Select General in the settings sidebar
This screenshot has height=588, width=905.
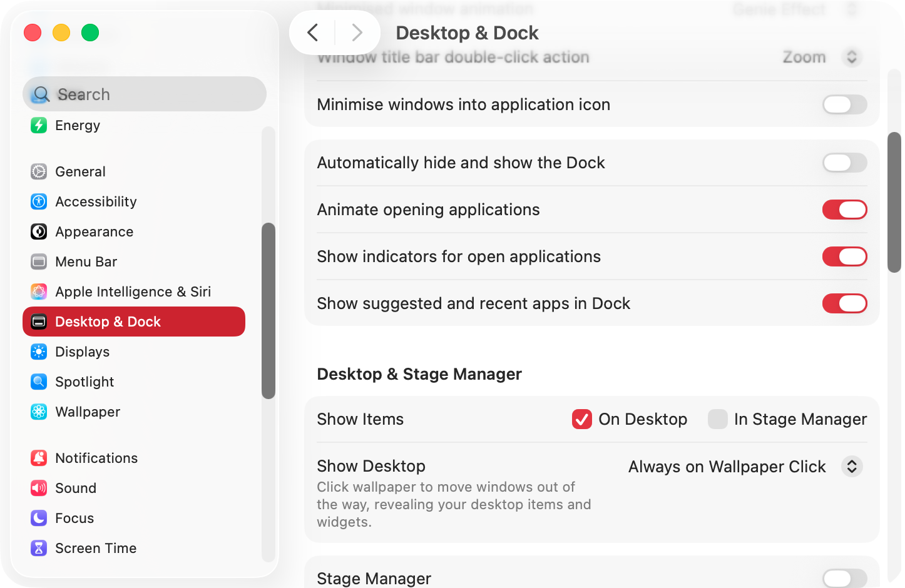39,171
